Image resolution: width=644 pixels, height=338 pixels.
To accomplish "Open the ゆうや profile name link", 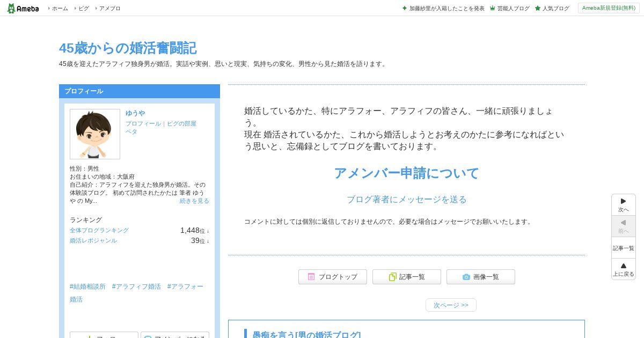I will click(135, 113).
